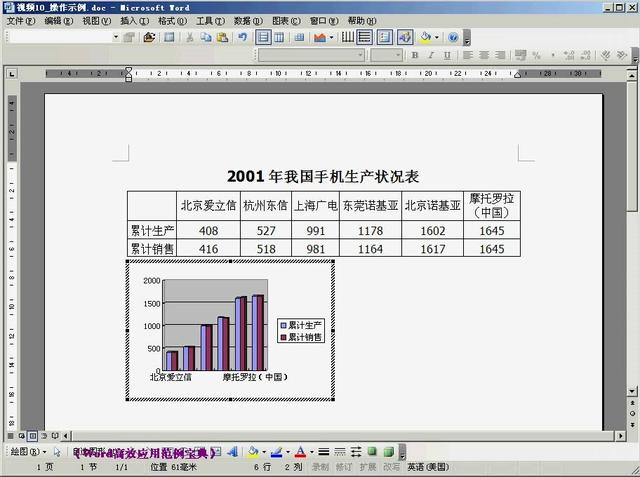This screenshot has width=640, height=477.
Task: Click the Increase Decimal icon
Action: tap(569, 55)
